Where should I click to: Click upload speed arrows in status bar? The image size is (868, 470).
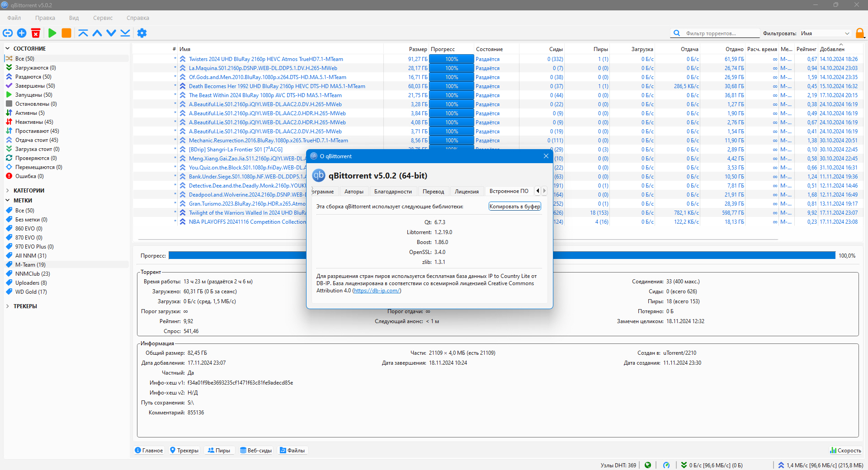[x=781, y=465]
